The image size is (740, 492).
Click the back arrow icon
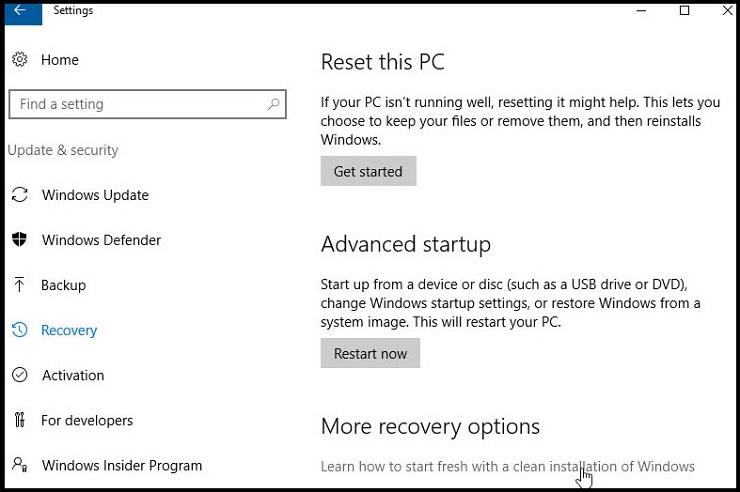click(x=20, y=11)
